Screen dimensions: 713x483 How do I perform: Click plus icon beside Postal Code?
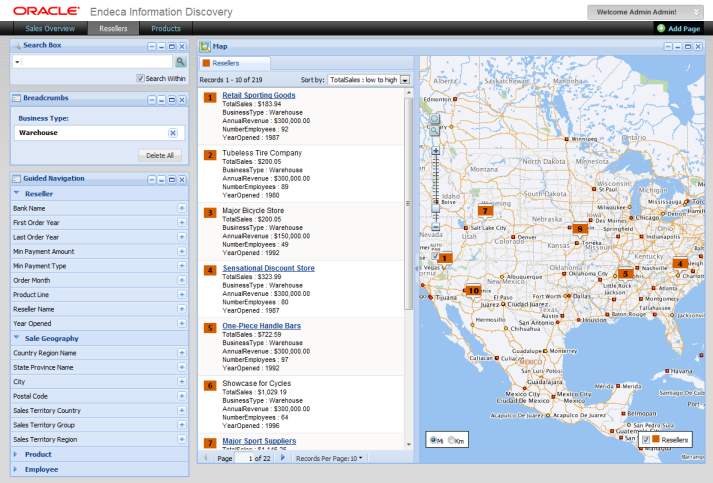point(181,396)
